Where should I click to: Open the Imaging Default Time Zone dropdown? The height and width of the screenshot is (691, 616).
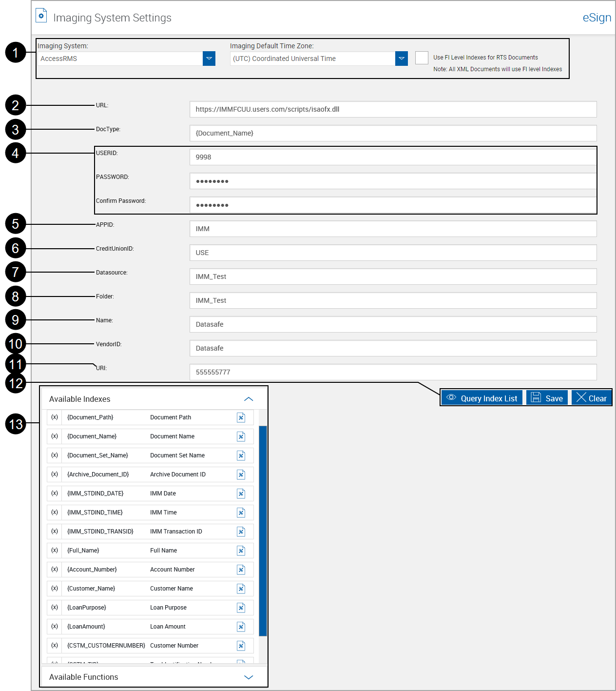point(401,58)
